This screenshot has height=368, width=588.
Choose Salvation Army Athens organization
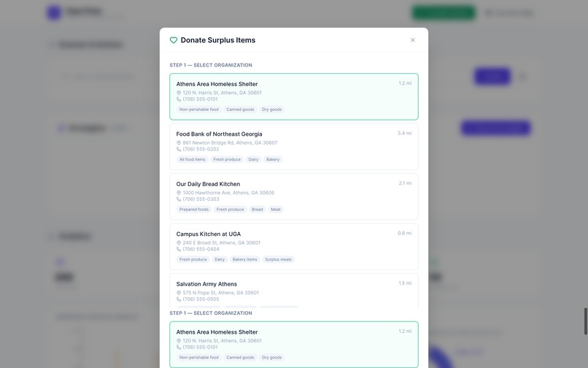(x=293, y=291)
